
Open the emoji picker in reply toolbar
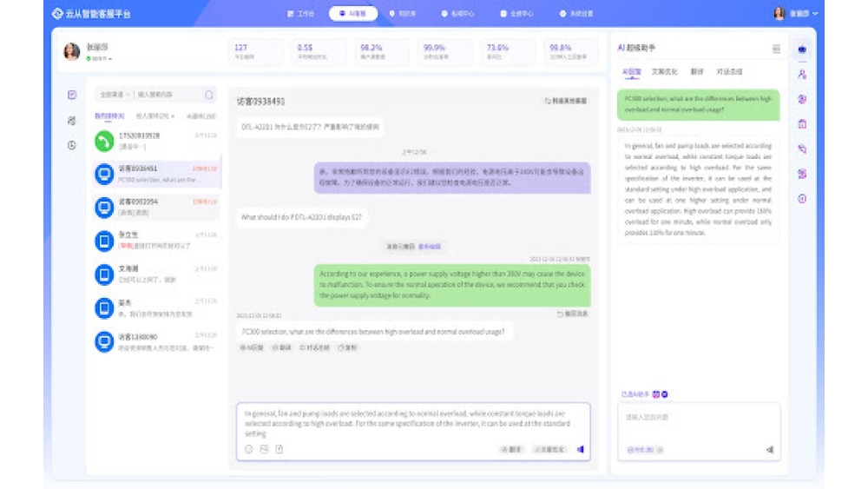(248, 450)
